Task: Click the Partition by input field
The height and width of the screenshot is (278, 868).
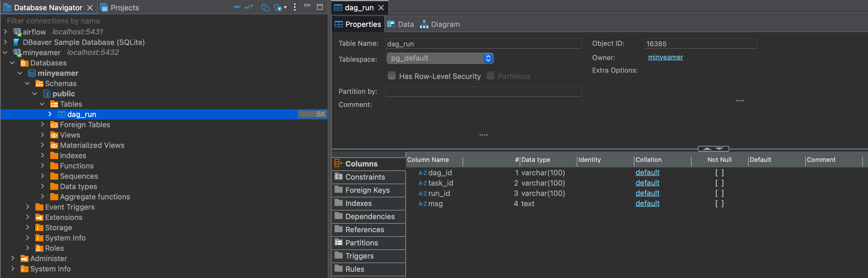Action: point(483,92)
